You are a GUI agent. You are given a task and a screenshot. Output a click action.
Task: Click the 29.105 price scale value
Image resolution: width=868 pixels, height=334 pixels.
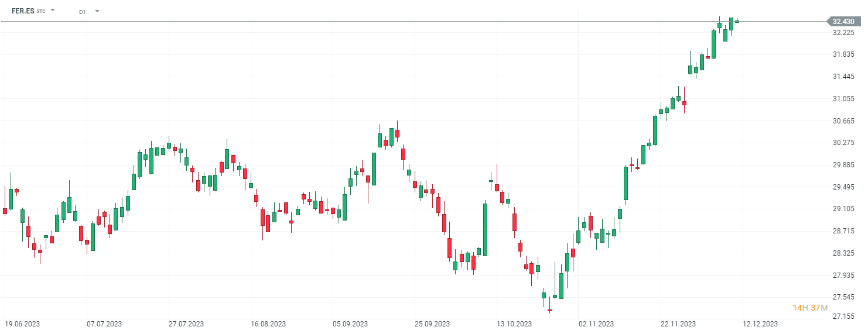coord(843,209)
